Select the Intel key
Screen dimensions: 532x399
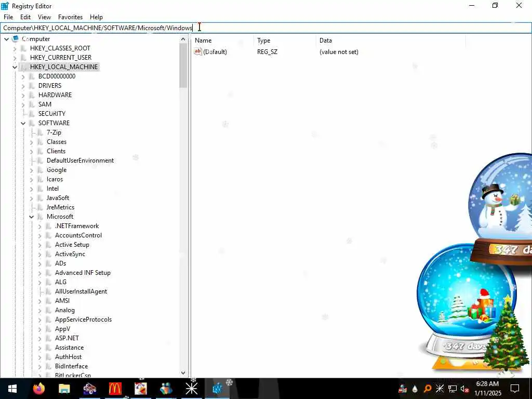[52, 189]
